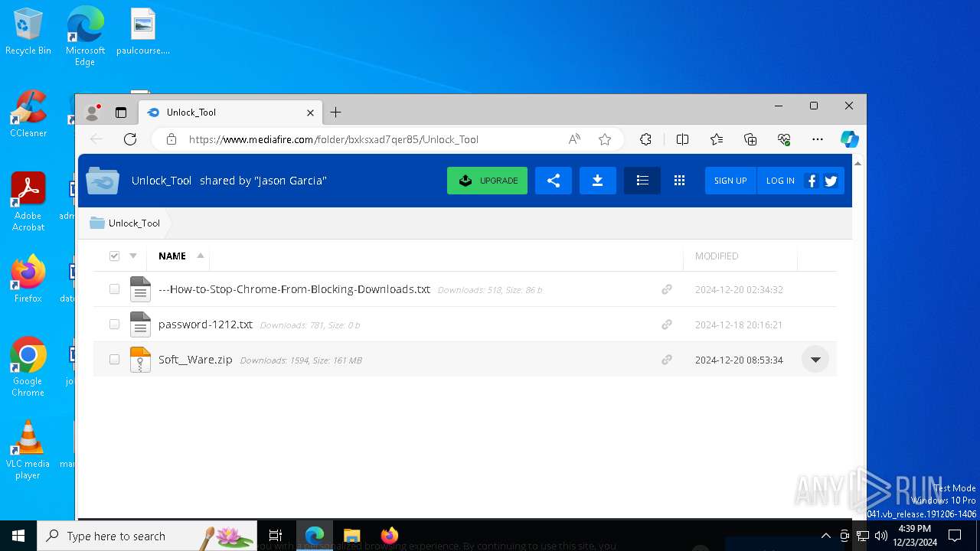The width and height of the screenshot is (980, 551).
Task: Click the taskbar volume icon
Action: [881, 536]
